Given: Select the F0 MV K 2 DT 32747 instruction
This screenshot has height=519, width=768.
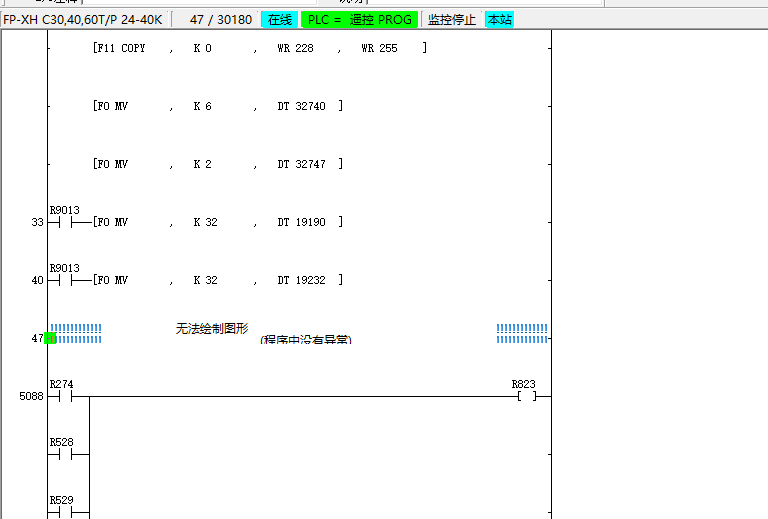Looking at the screenshot, I should (217, 164).
